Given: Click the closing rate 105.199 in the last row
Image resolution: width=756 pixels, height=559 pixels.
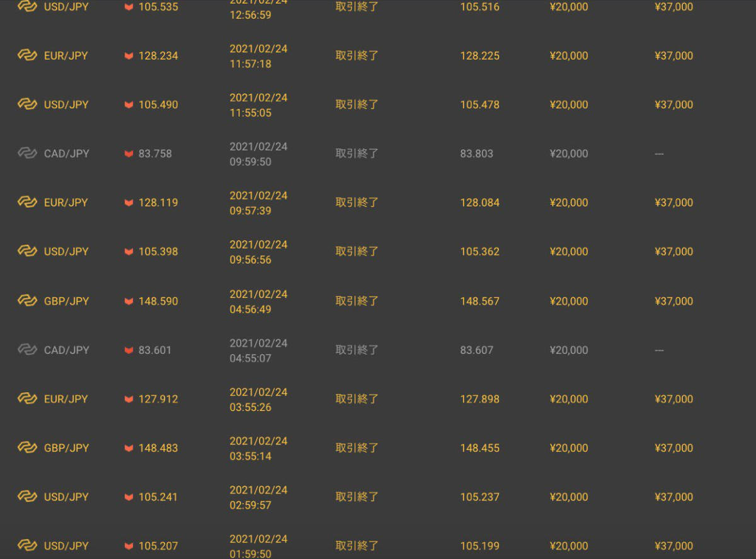Looking at the screenshot, I should (479, 546).
